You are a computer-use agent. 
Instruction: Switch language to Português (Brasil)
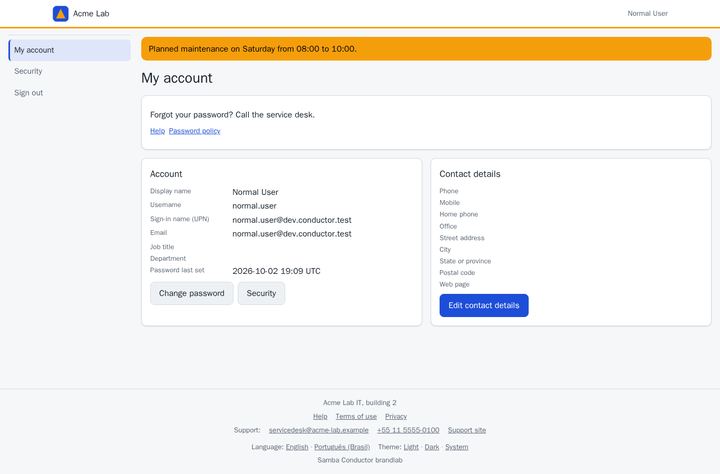342,447
